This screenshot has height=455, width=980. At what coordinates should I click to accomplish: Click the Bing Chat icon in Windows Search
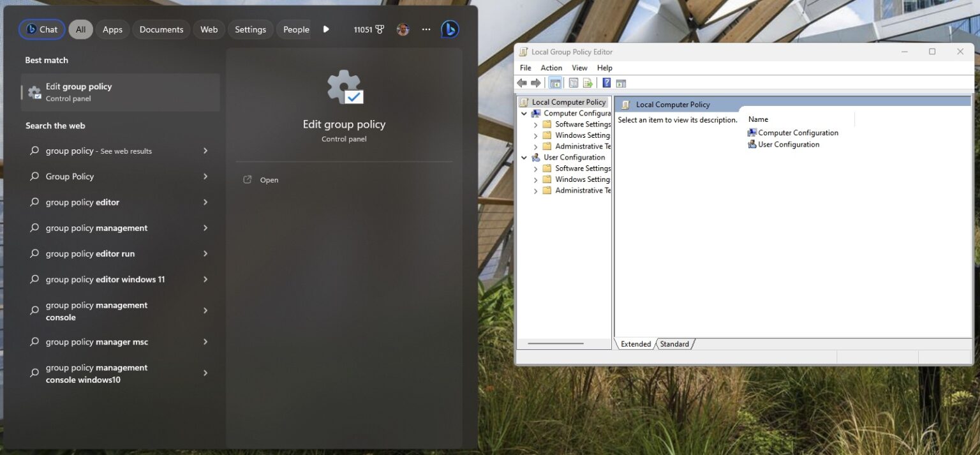coord(450,29)
